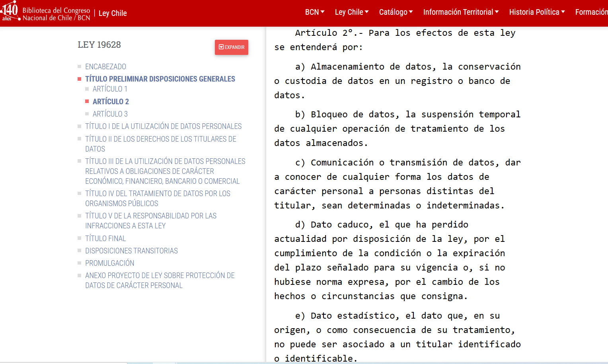Click paragraph 'd) Dato caduco'
The width and height of the screenshot is (608, 364).
coord(390,260)
